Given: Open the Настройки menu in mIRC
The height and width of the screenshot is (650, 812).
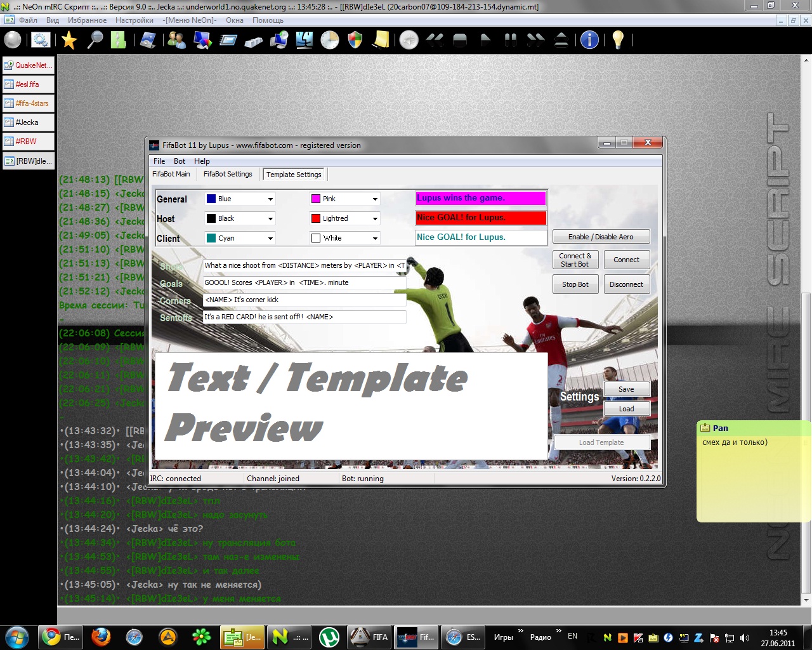Looking at the screenshot, I should [134, 20].
